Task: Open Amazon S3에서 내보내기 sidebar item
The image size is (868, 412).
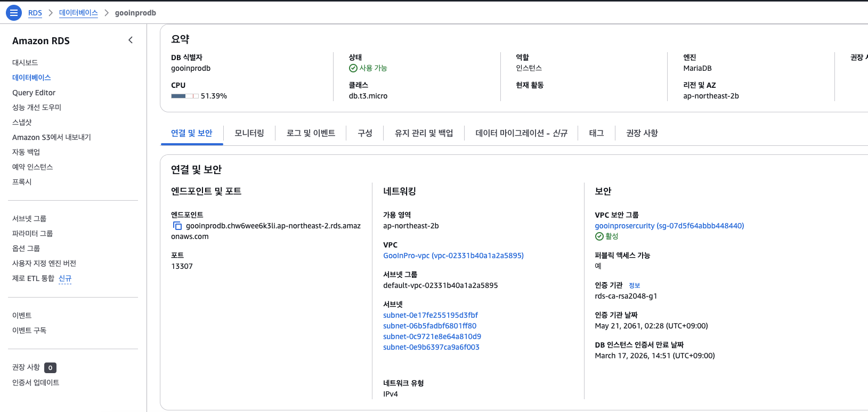Action: pyautogui.click(x=52, y=137)
